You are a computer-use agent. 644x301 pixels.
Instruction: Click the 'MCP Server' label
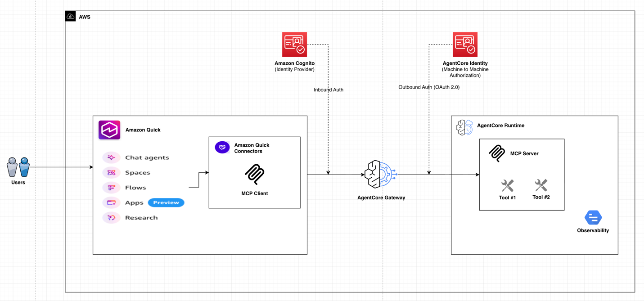[524, 153]
